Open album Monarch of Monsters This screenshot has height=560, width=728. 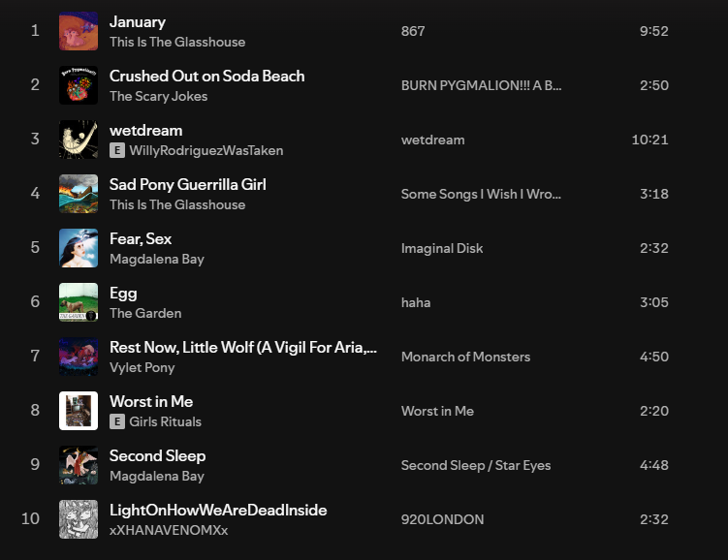click(465, 357)
